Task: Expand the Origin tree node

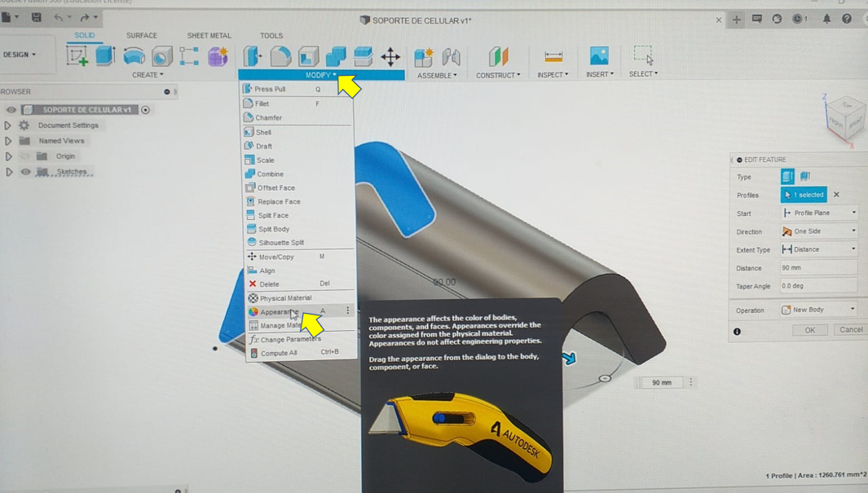Action: coord(8,156)
